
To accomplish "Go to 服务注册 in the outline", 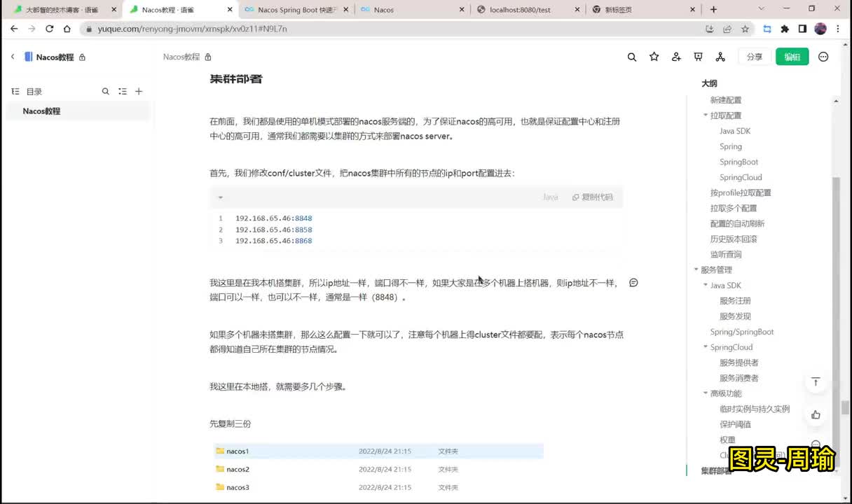I will pos(735,301).
